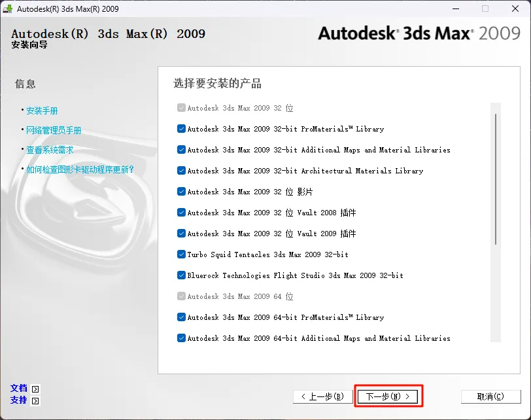Image resolution: width=531 pixels, height=420 pixels.
Task: Uncheck 32-bit Additional Maps and Material Libraries
Action: point(181,150)
